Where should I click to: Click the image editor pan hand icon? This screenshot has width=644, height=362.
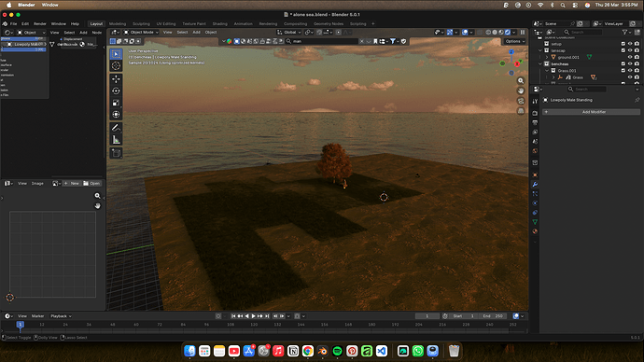pyautogui.click(x=97, y=205)
